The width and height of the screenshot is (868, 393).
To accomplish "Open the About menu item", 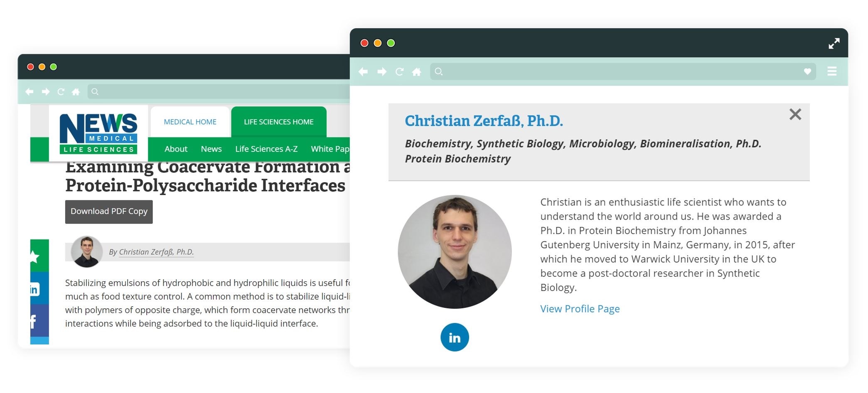I will (x=176, y=149).
